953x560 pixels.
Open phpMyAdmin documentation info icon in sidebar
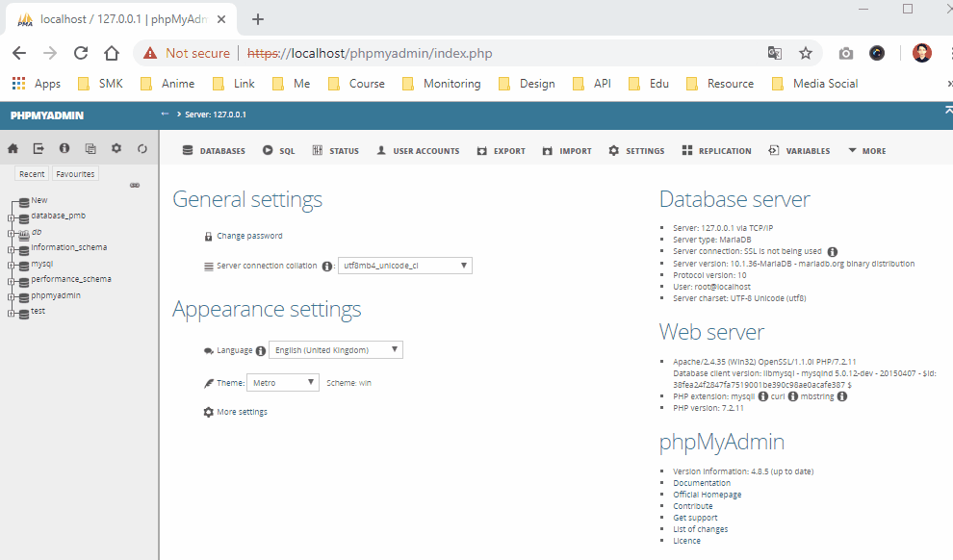pyautogui.click(x=64, y=148)
